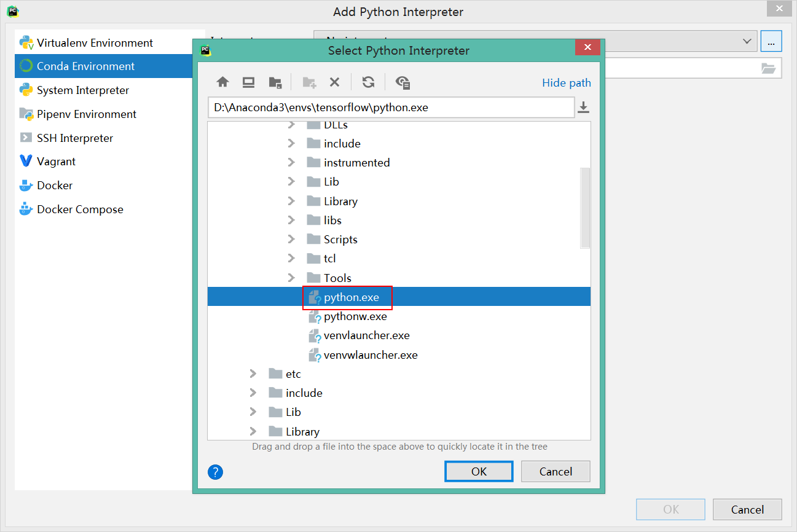This screenshot has height=532, width=797.
Task: Select Virtualenv Environment in the sidebar
Action: (110, 42)
